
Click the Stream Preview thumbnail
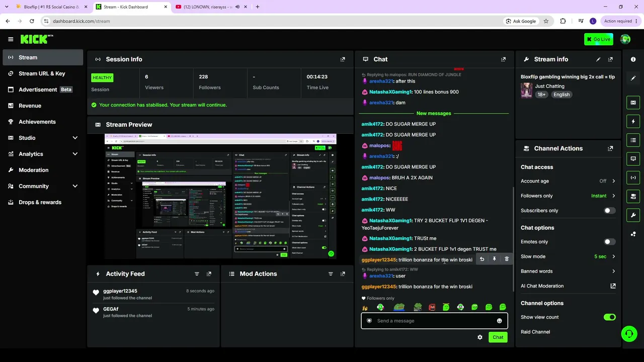tap(220, 196)
